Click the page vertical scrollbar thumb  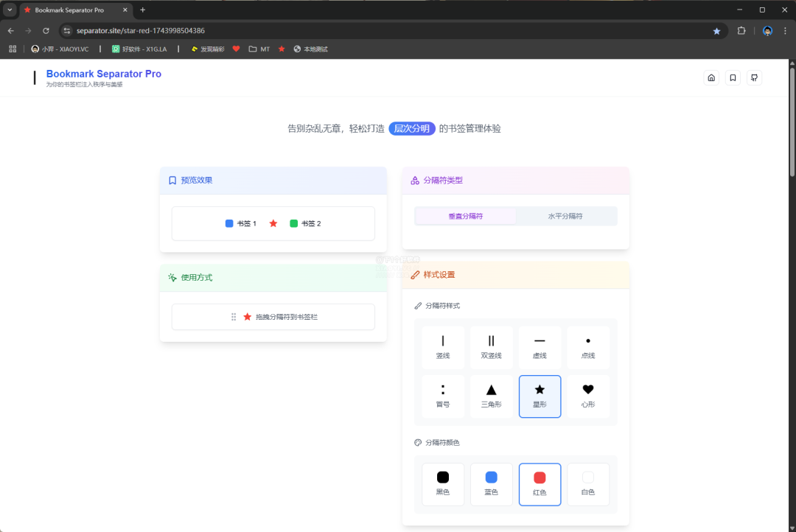tap(792, 122)
